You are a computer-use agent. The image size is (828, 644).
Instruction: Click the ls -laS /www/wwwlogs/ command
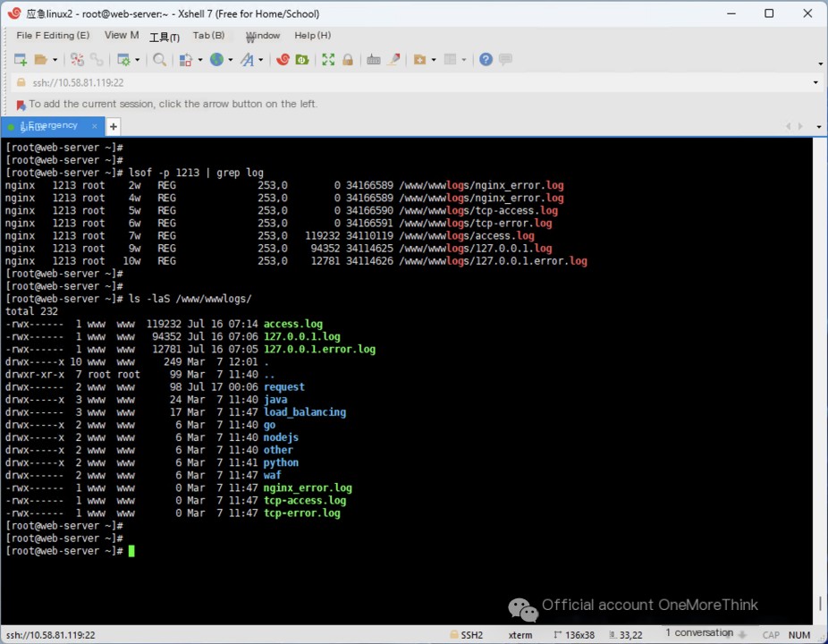(190, 299)
